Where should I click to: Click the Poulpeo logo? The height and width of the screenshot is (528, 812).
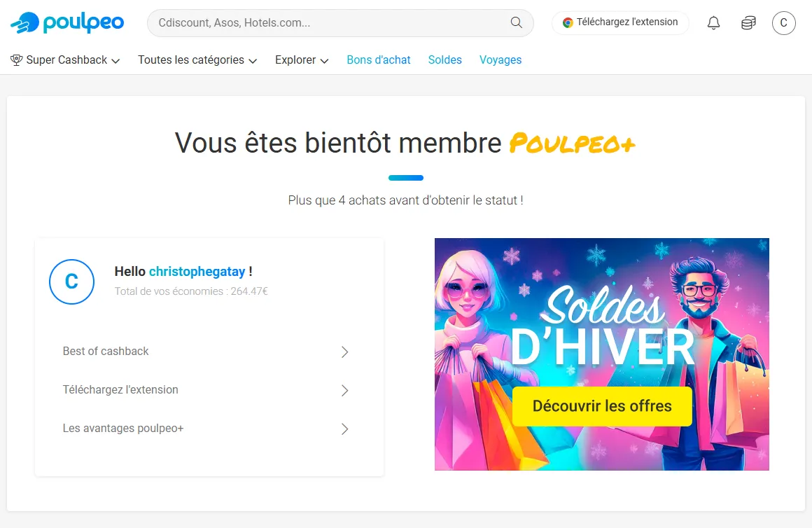tap(67, 23)
